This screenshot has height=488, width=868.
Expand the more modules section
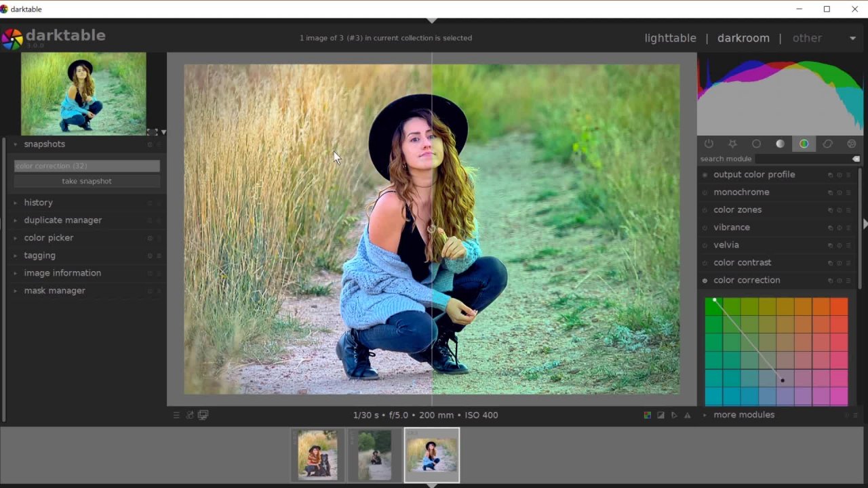click(743, 415)
